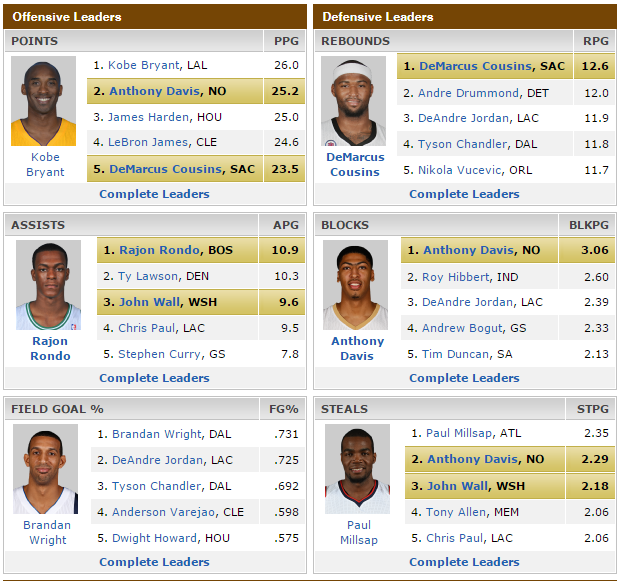Image resolution: width=623 pixels, height=581 pixels.
Task: Open Tony Allen player link
Action: (456, 512)
